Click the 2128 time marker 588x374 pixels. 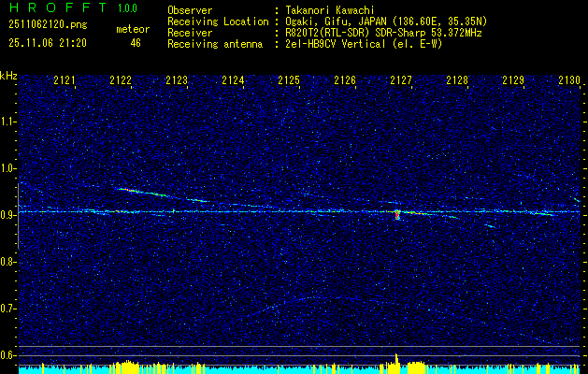click(x=457, y=79)
